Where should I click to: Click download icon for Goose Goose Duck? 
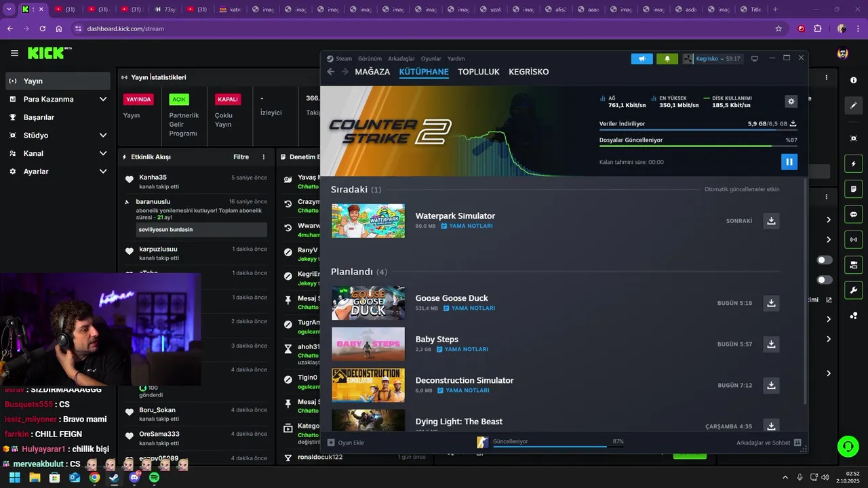[771, 303]
